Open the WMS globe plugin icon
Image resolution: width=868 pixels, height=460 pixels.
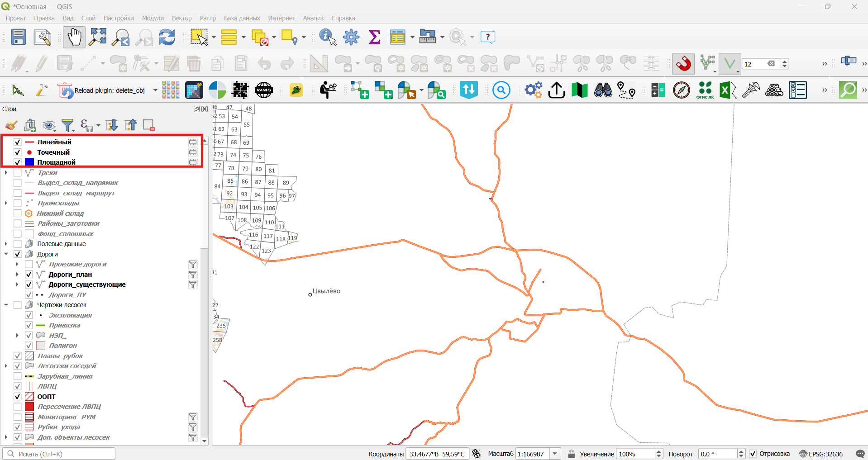[x=264, y=90]
